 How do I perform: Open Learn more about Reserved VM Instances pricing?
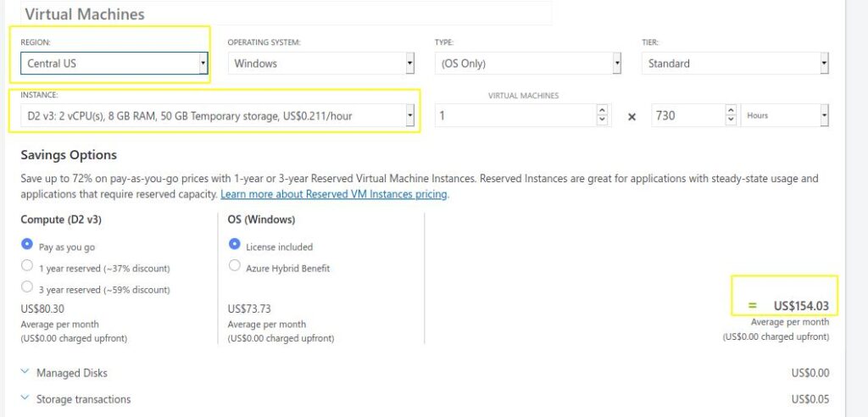pos(334,194)
